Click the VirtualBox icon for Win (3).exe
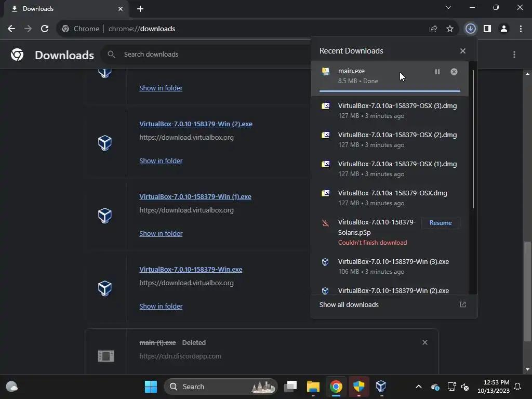Viewport: 532px width, 399px height. [325, 262]
